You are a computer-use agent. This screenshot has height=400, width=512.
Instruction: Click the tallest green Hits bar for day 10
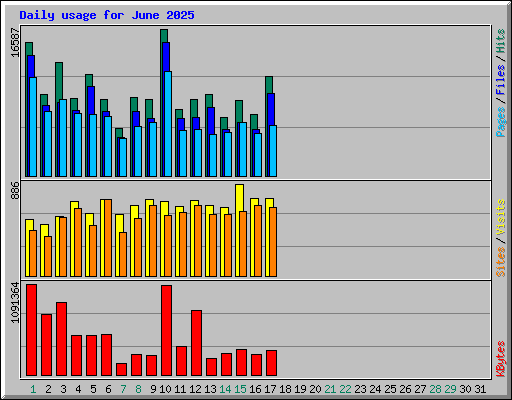coord(164,36)
